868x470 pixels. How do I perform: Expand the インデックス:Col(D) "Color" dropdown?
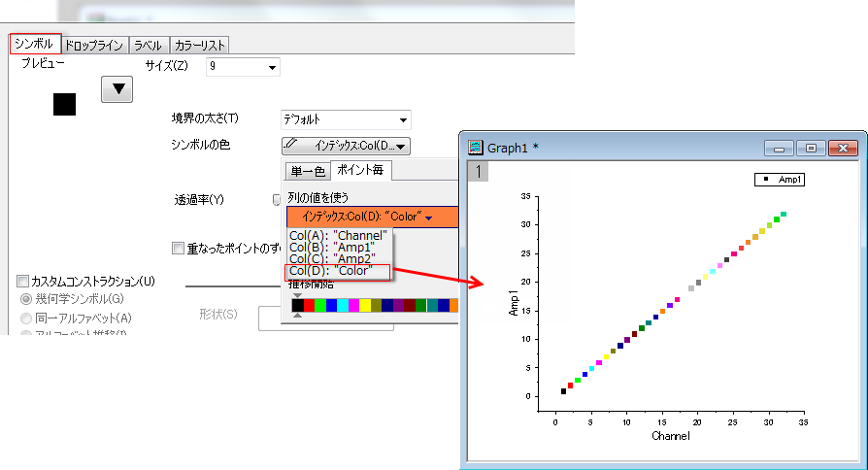372,217
